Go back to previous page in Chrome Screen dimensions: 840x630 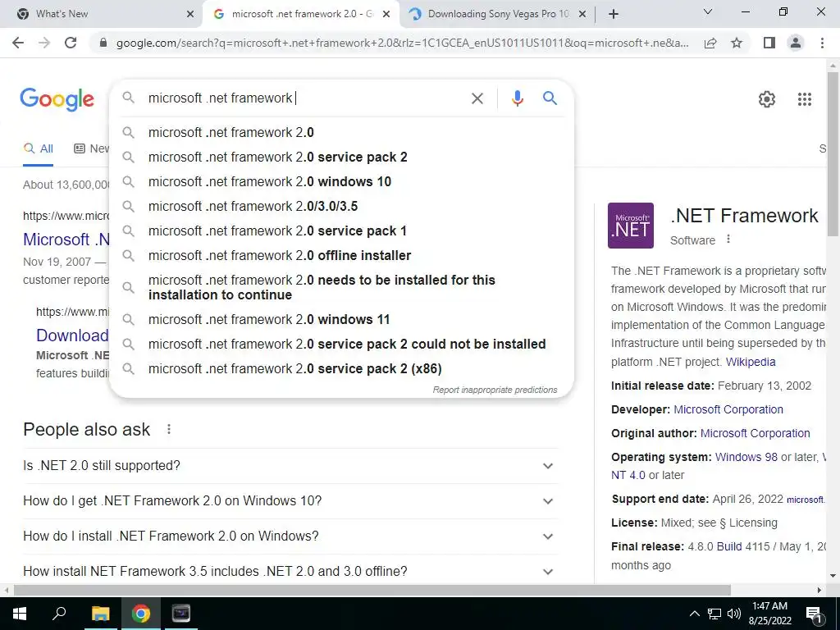18,43
